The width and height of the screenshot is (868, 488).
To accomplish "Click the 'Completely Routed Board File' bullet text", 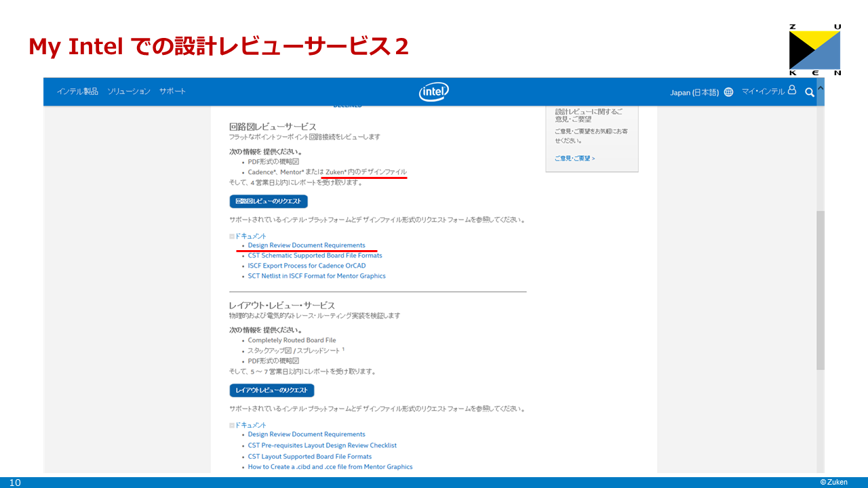I will coord(292,340).
